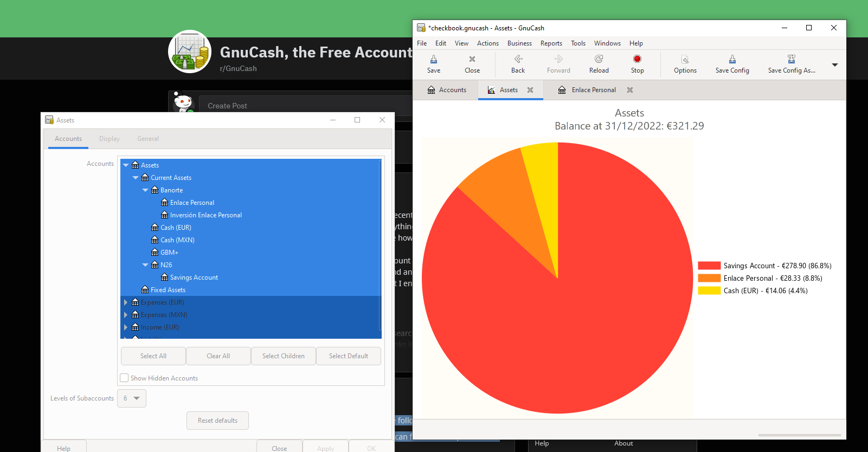Collapse the Current Assets node
868x452 pixels.
[136, 178]
